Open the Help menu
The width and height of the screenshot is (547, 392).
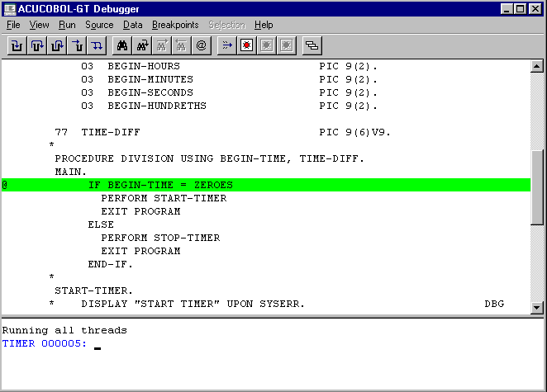click(x=264, y=26)
